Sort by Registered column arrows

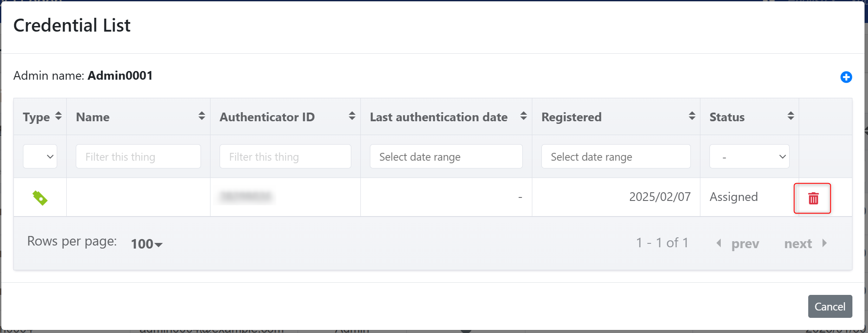coord(692,116)
